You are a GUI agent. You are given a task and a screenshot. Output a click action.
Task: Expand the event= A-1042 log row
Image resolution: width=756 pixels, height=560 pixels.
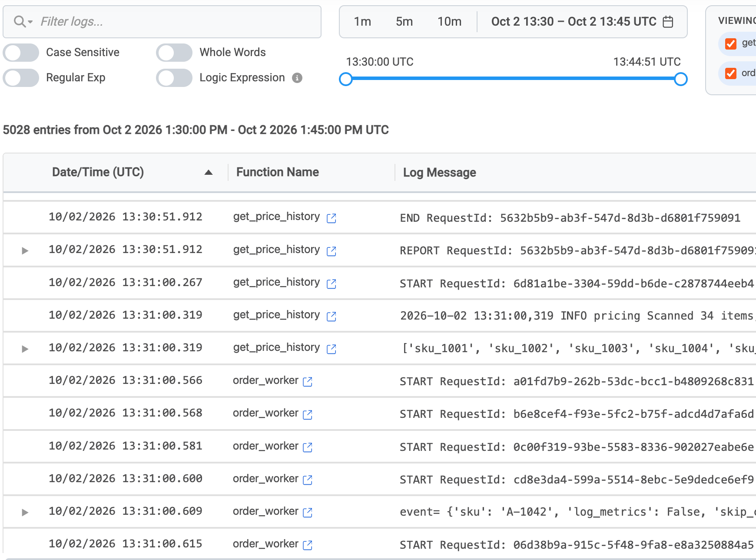click(25, 512)
